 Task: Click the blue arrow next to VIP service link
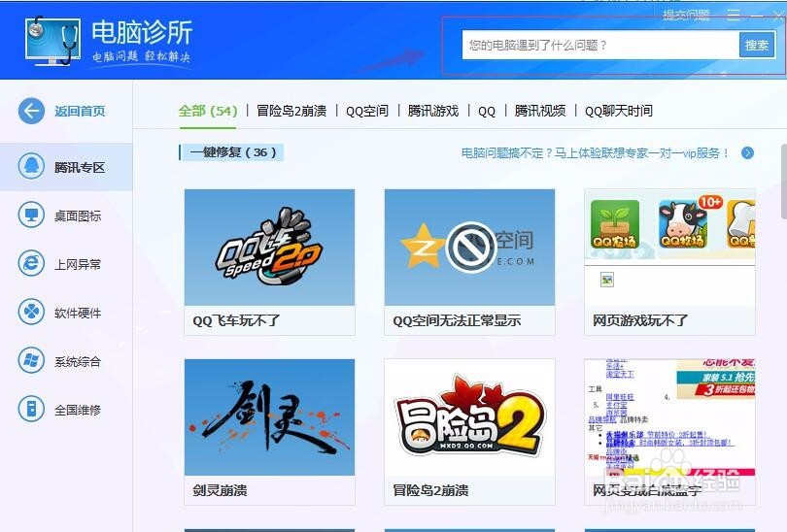click(747, 153)
